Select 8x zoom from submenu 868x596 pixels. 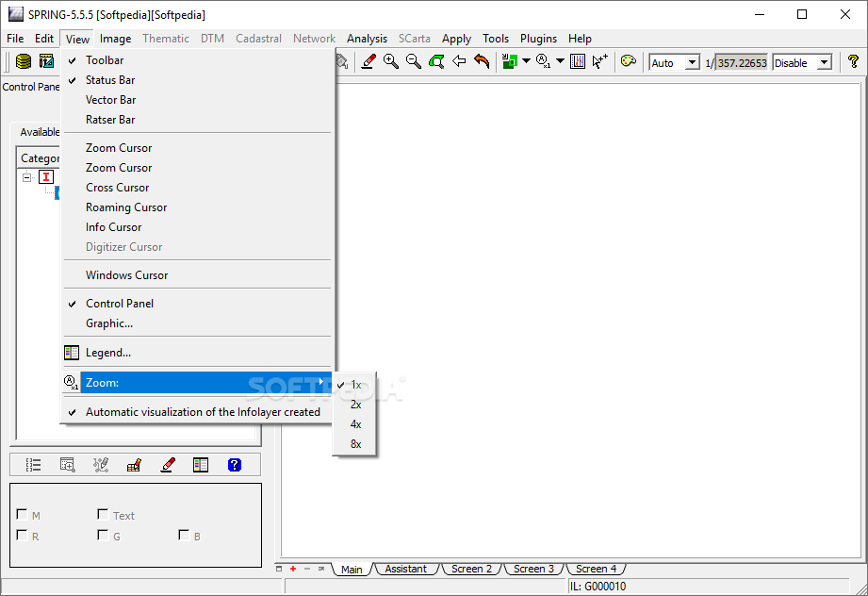[x=355, y=444]
